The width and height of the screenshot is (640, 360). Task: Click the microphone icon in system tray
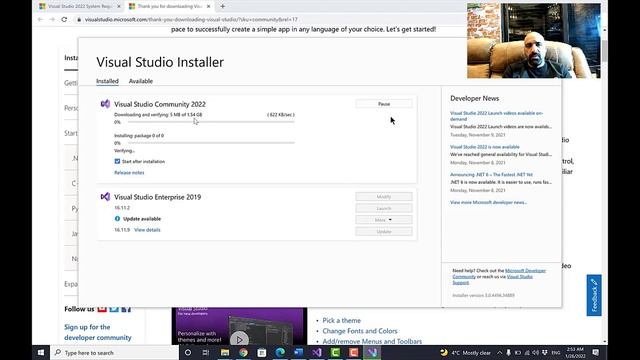(509, 353)
